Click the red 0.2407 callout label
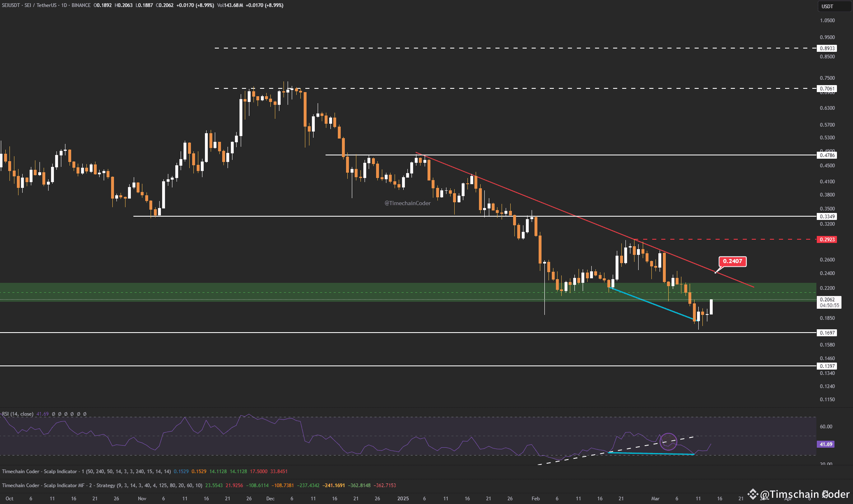The image size is (853, 504). (x=732, y=261)
